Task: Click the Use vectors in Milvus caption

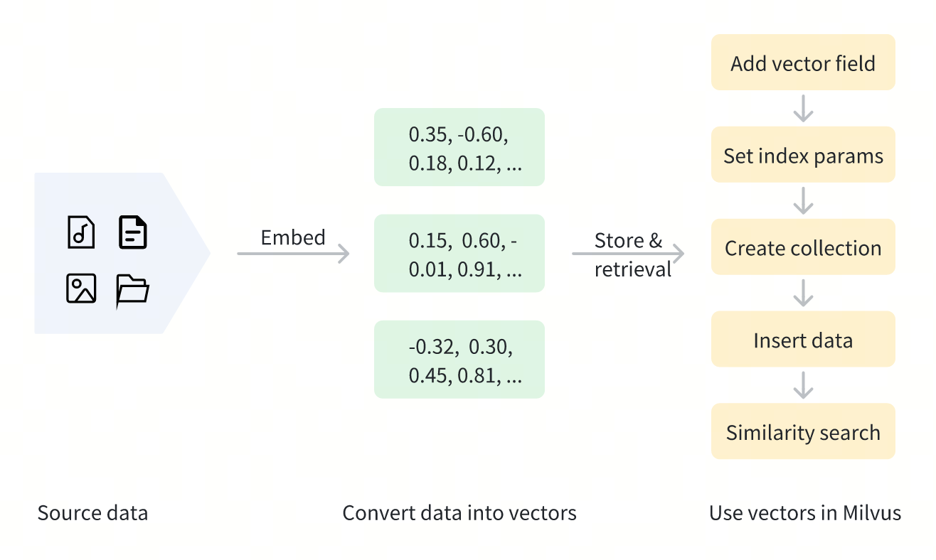Action: click(805, 513)
